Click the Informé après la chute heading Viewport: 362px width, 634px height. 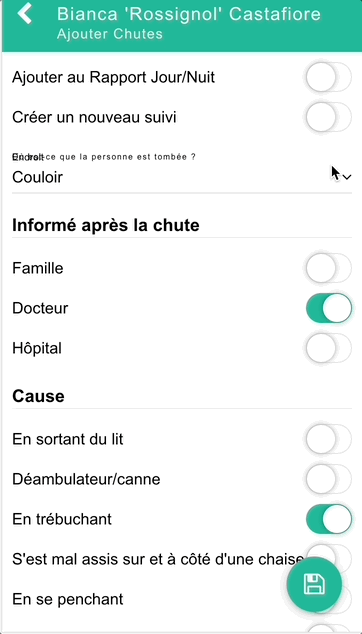tap(106, 225)
